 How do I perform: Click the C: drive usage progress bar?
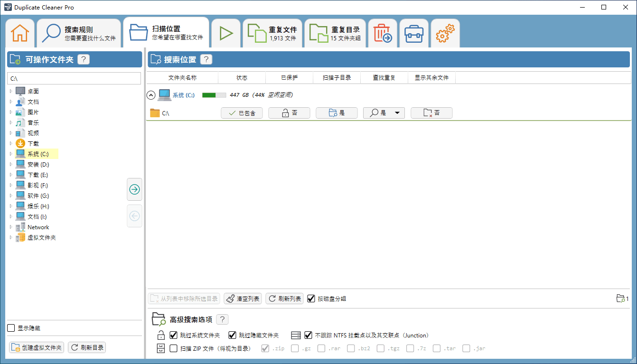click(x=214, y=94)
